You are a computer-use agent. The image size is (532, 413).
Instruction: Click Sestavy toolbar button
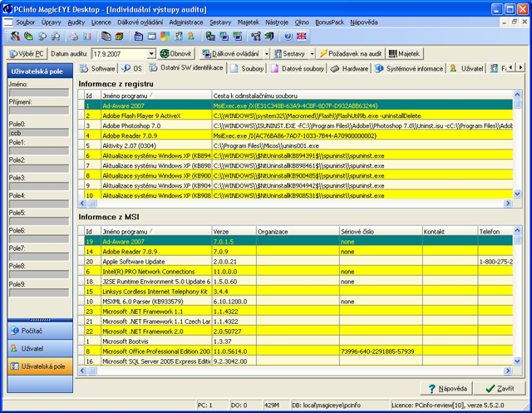coord(289,53)
